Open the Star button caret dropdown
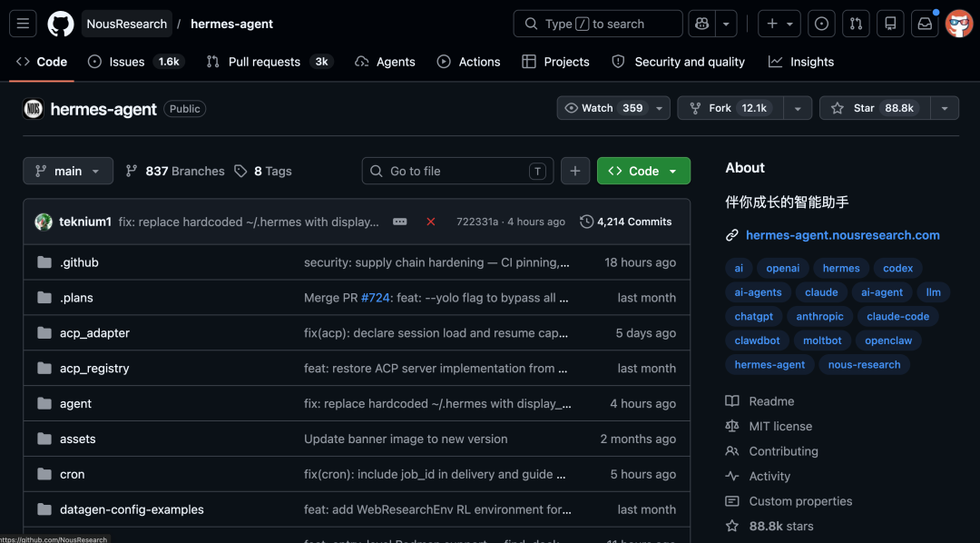 click(945, 107)
